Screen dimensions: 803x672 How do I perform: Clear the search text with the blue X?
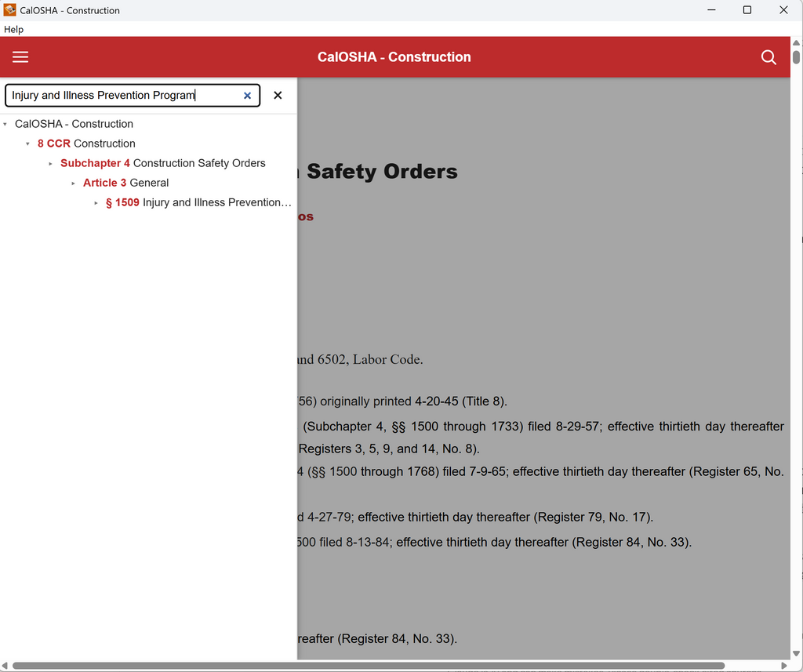pos(247,95)
